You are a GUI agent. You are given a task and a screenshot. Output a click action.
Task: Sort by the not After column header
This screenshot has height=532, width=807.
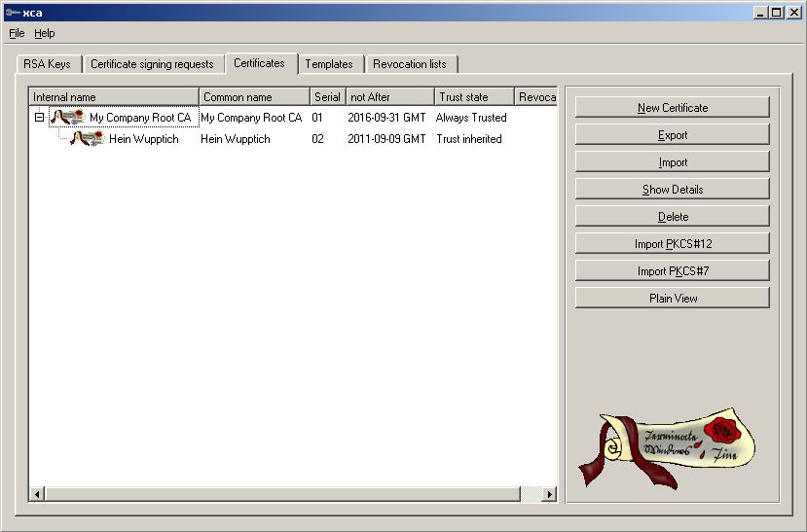389,97
